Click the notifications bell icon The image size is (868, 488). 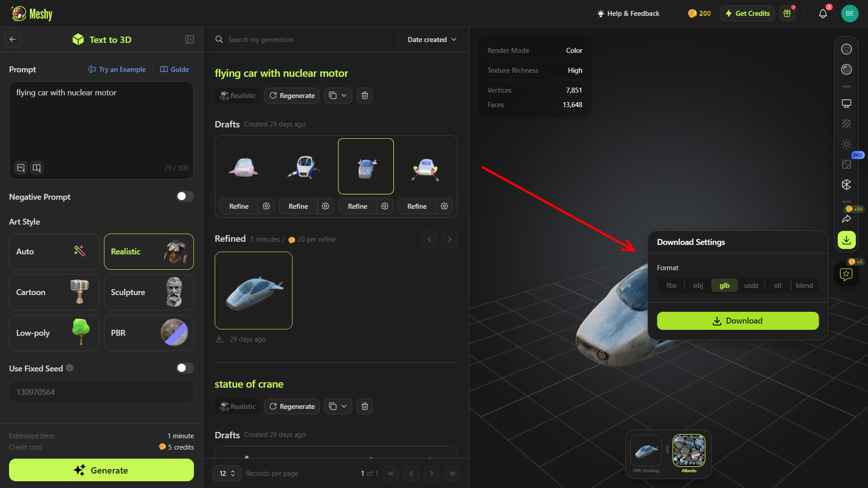click(x=823, y=14)
